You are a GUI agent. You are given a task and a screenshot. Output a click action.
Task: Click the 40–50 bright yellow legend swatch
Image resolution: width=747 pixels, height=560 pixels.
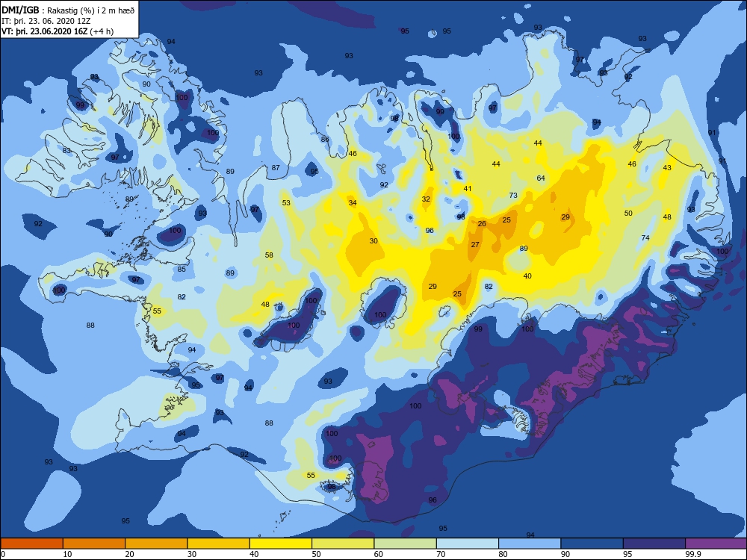click(x=281, y=544)
